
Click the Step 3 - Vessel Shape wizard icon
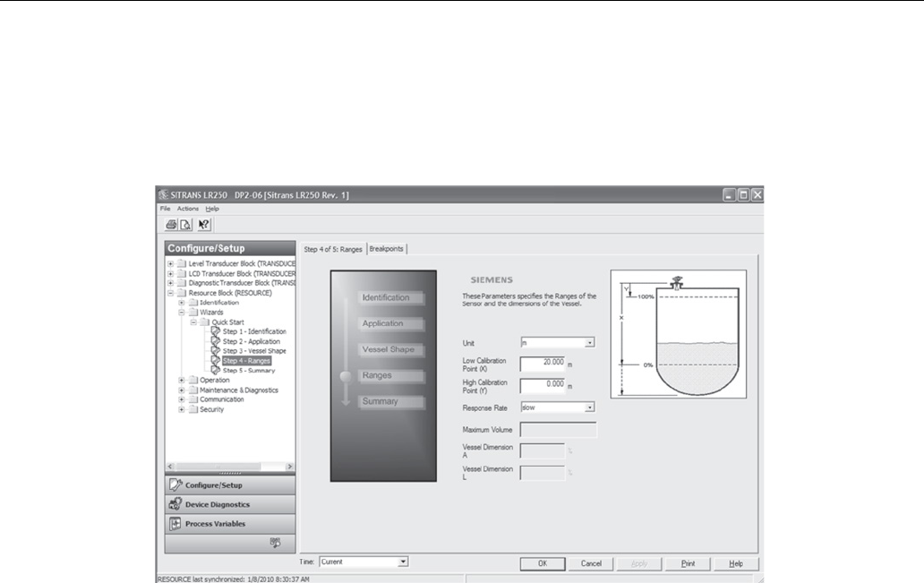216,351
